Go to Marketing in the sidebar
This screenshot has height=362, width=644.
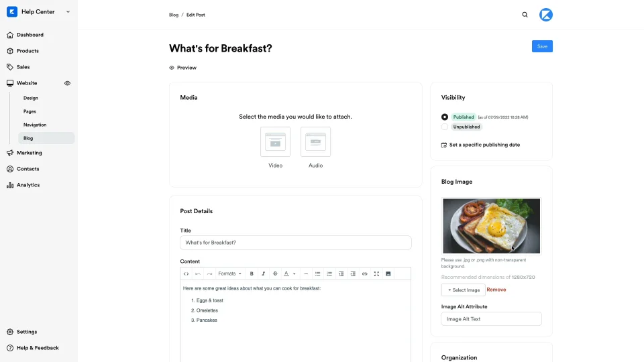click(x=29, y=153)
